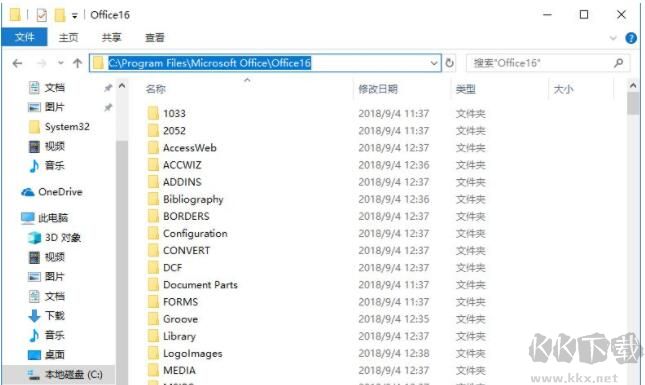This screenshot has height=385, width=645.
Task: Select 下载 in navigation pane
Action: (x=55, y=316)
